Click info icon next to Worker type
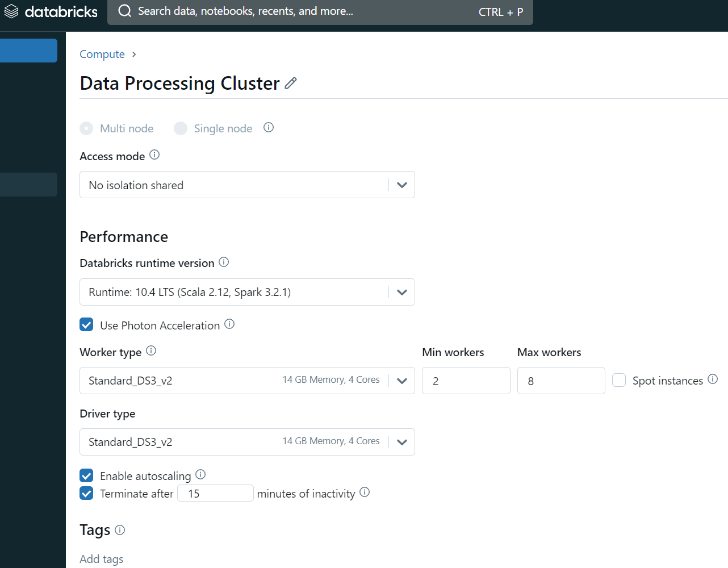728x568 pixels. click(151, 350)
